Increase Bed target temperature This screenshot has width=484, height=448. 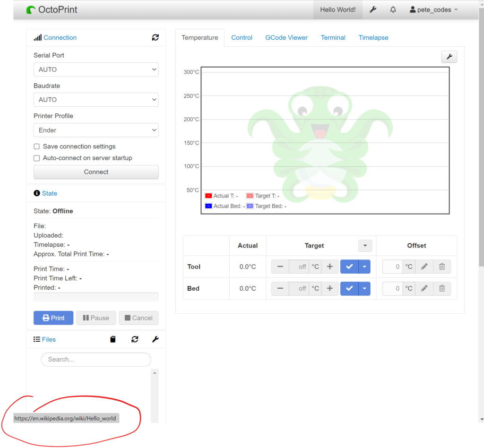(x=329, y=288)
